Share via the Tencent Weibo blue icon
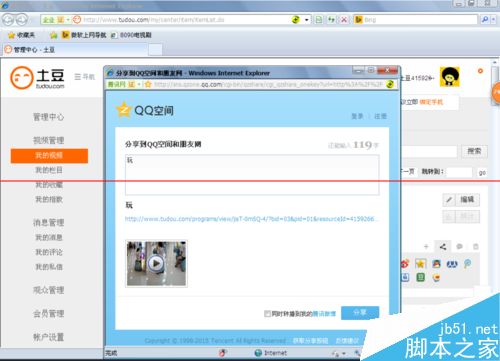The image size is (500, 361). pos(468,264)
